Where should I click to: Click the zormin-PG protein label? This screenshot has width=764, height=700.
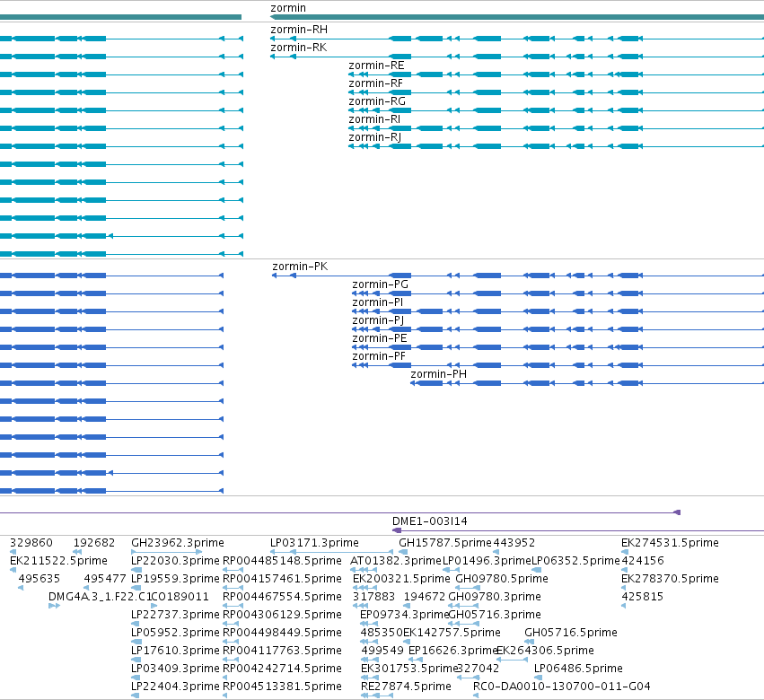point(380,285)
